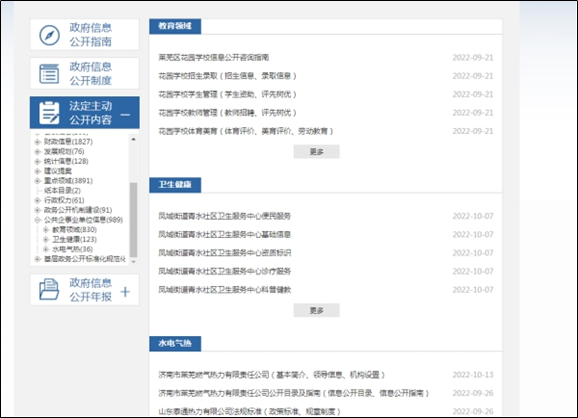The image size is (578, 418).
Task: Open the 教育领域 section tab
Action: click(175, 26)
